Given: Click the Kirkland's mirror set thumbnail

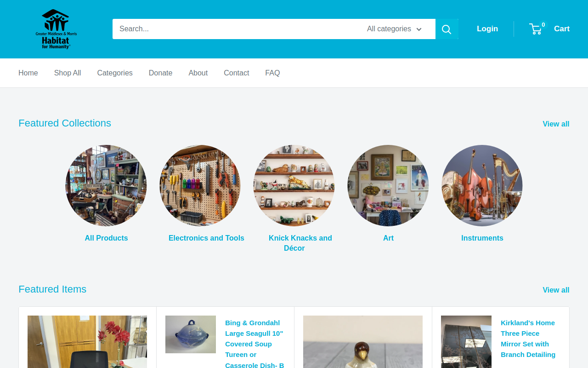Looking at the screenshot, I should coord(466,342).
